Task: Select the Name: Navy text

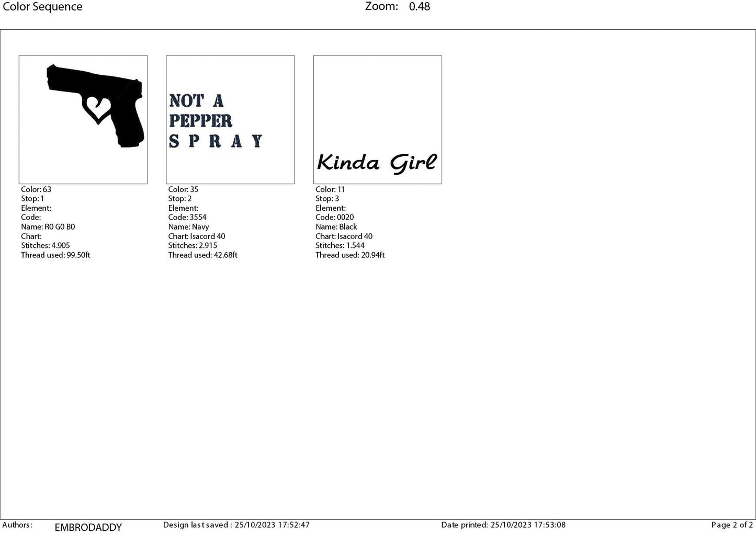Action: tap(188, 226)
